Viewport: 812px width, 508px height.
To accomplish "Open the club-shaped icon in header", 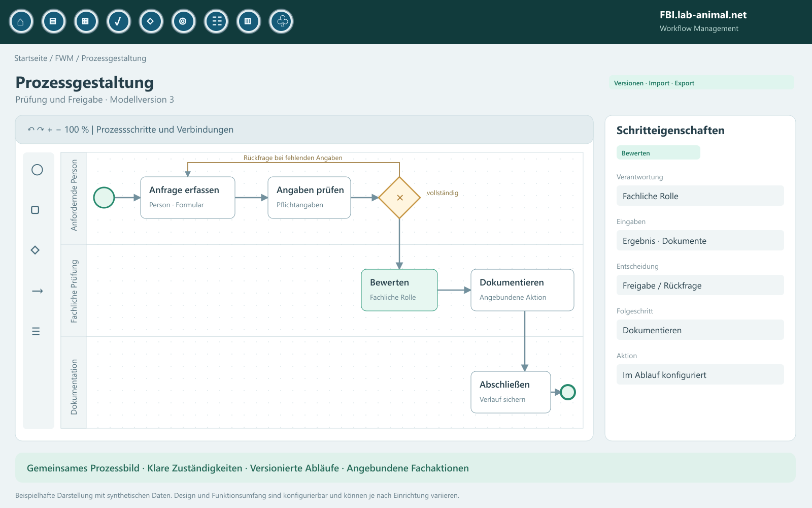I will point(281,21).
